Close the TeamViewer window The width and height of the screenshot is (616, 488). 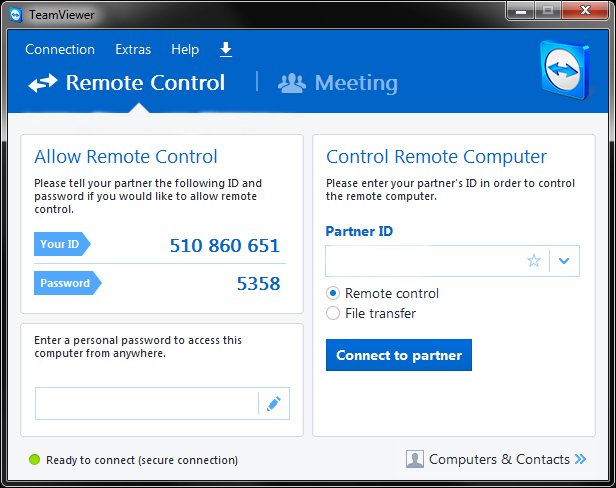click(585, 11)
